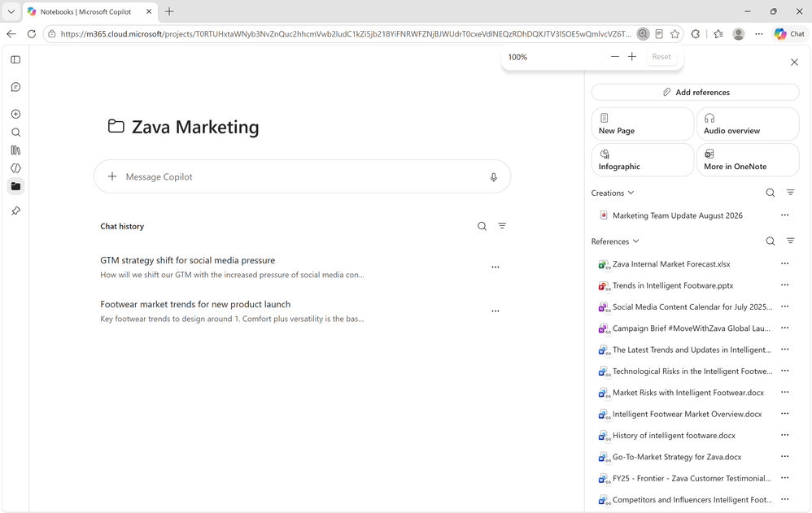Open more options for Zava Internal Market Forecast.xlsx

tap(784, 263)
